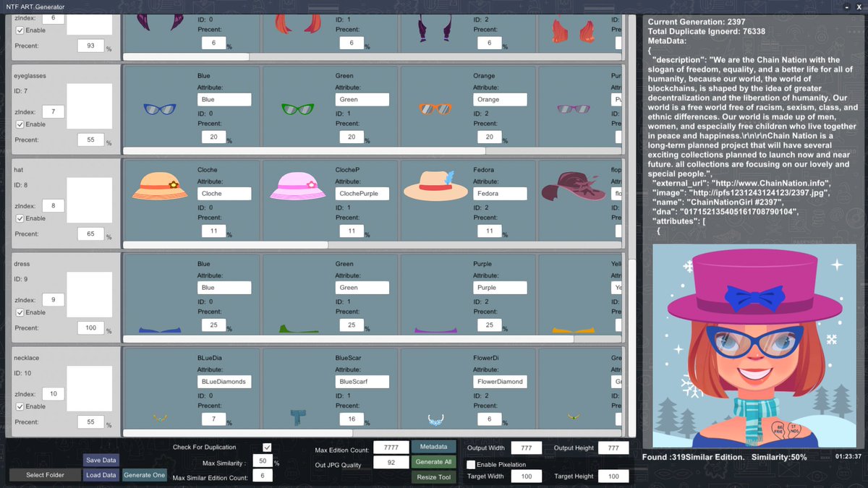
Task: Select the orange Cloche hat image
Action: 160,187
